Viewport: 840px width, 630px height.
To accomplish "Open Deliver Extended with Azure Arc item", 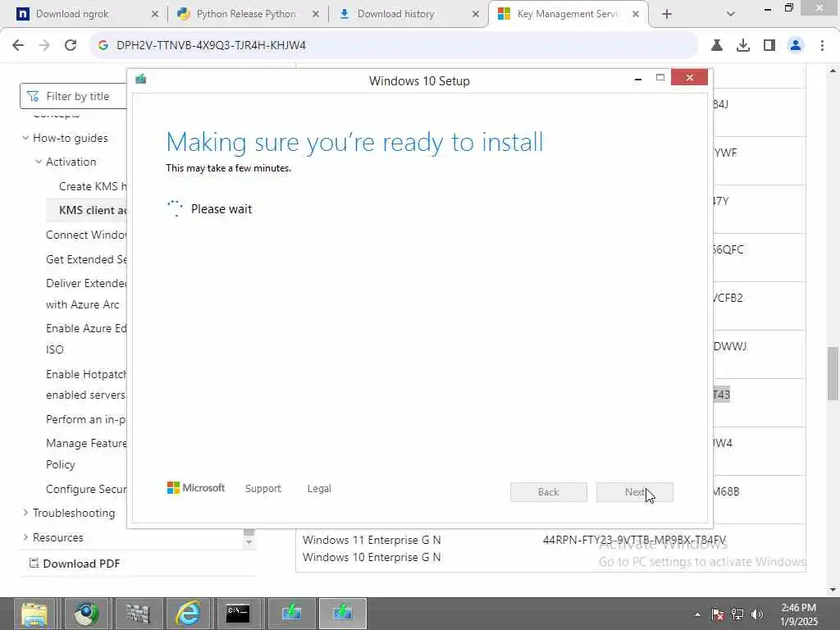I will click(86, 294).
